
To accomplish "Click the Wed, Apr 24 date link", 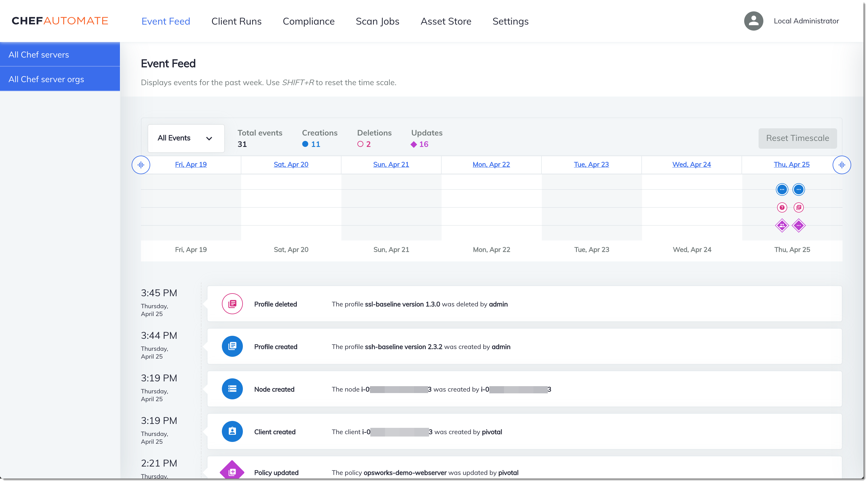I will point(691,165).
